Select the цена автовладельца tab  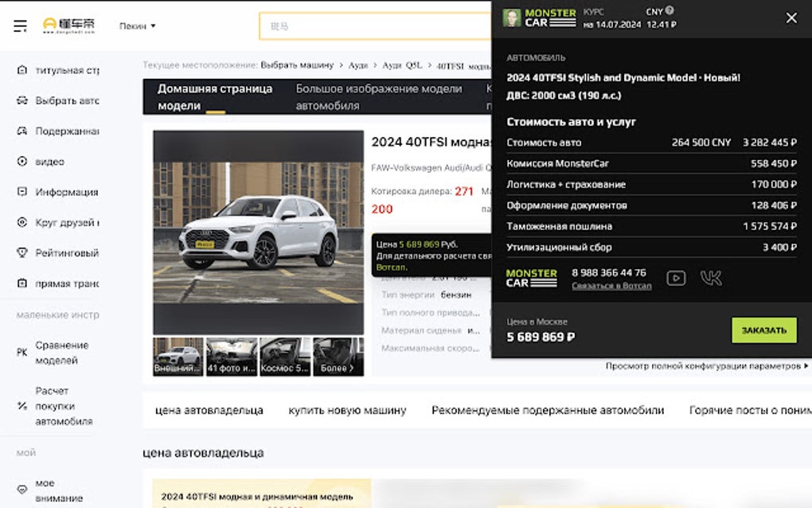(209, 410)
